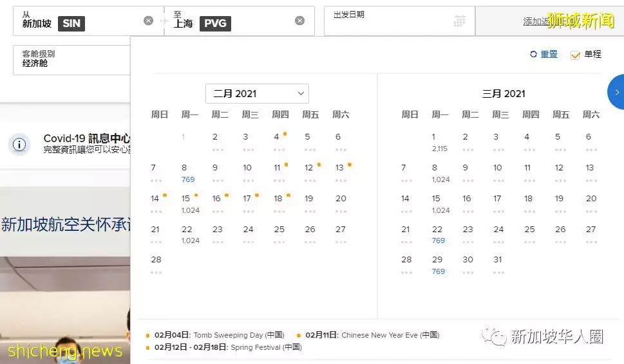Open the 二月 2021 month dropdown
Screen dimensions: 624x364
pyautogui.click(x=257, y=93)
